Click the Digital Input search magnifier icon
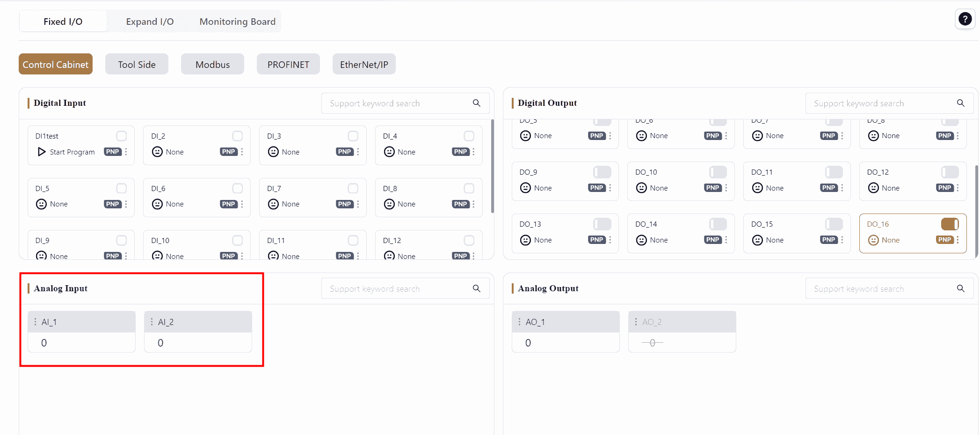The width and height of the screenshot is (980, 435). 476,103
